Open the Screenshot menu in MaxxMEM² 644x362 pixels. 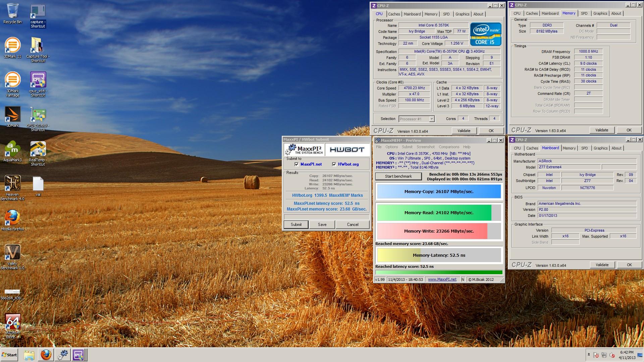point(425,147)
